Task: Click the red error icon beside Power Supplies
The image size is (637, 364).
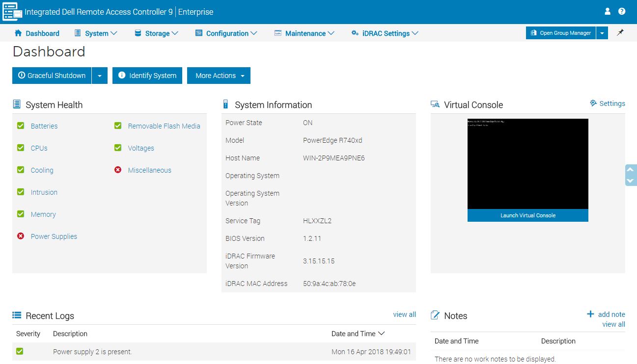Action: coord(21,236)
